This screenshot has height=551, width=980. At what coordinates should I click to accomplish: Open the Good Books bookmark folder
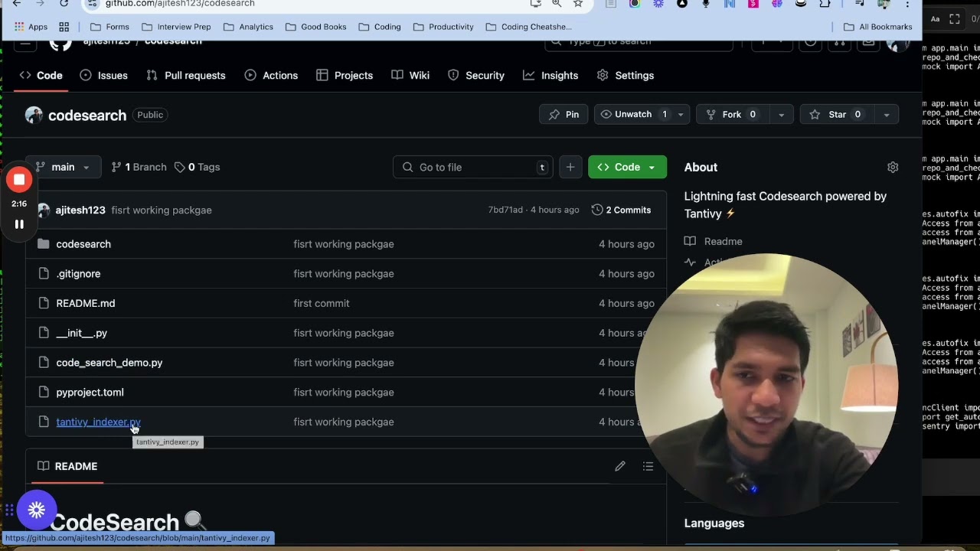(x=315, y=27)
